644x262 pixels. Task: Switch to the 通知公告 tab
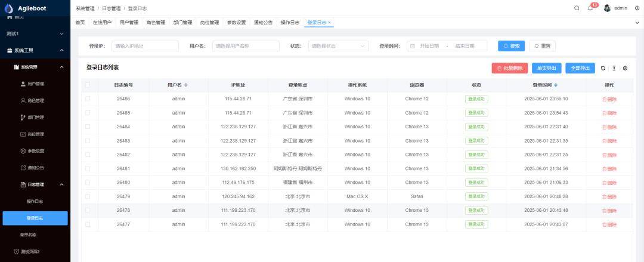click(x=264, y=23)
